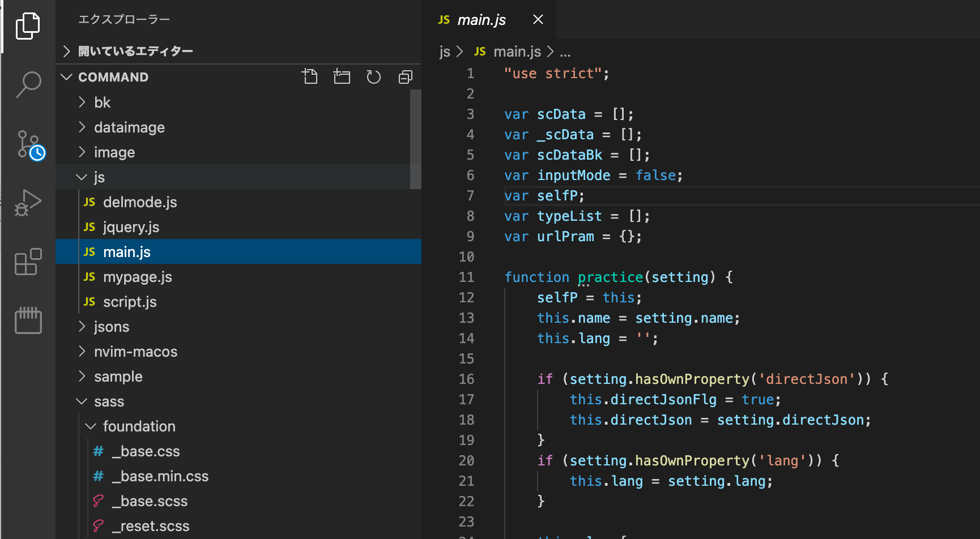
Task: Click the New Folder icon in COMMAND header
Action: [x=342, y=76]
